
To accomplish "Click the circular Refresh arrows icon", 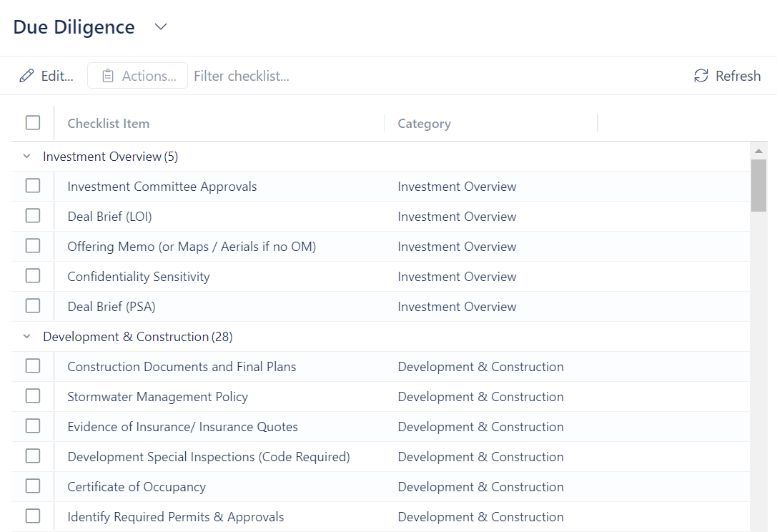I will 701,76.
